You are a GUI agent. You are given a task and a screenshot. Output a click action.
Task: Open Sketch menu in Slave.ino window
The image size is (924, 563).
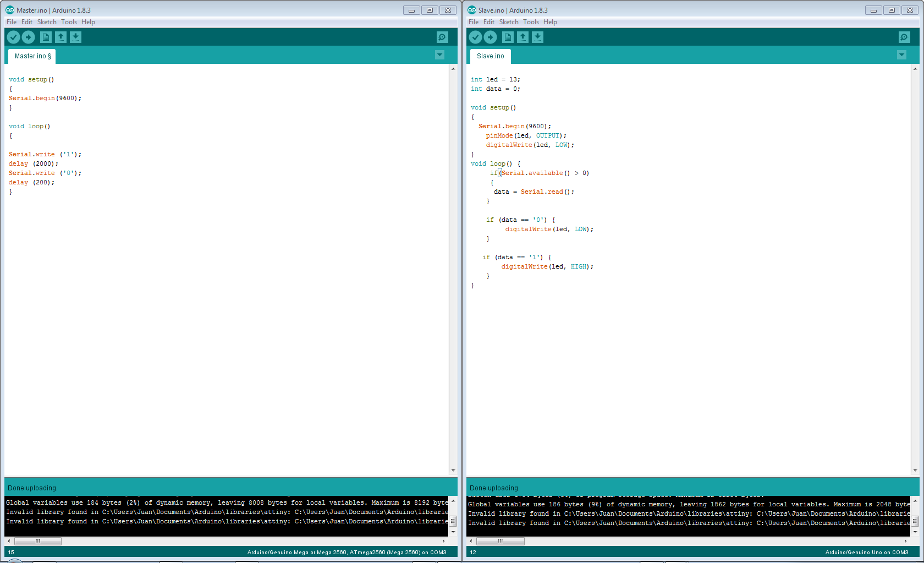click(x=509, y=22)
